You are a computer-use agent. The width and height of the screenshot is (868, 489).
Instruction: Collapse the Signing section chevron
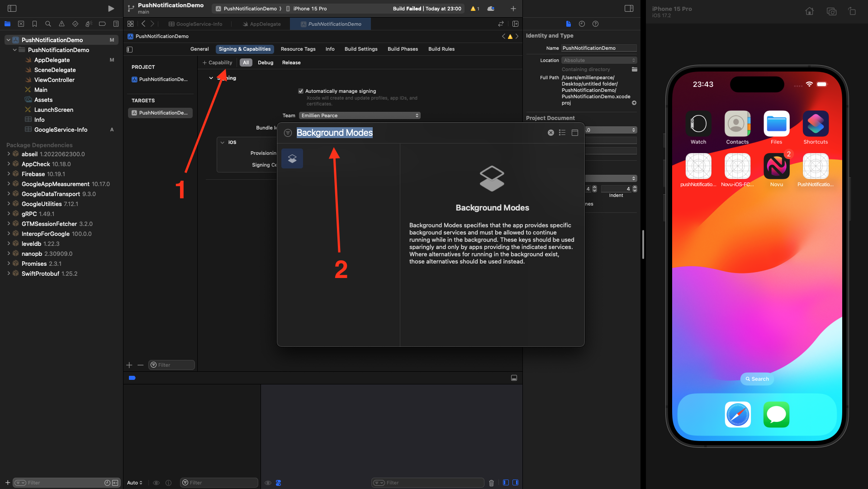point(211,78)
